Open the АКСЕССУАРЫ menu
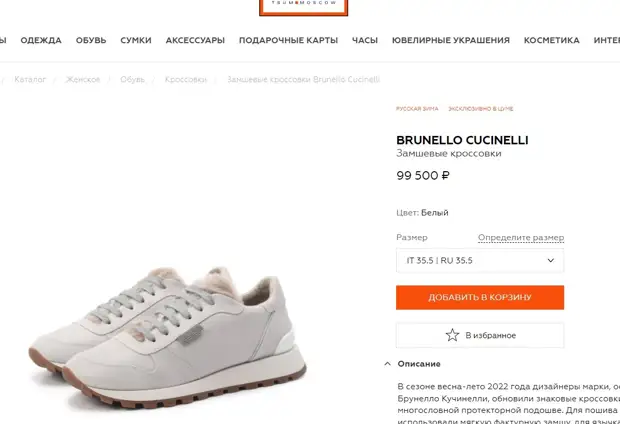This screenshot has height=424, width=620. (195, 40)
